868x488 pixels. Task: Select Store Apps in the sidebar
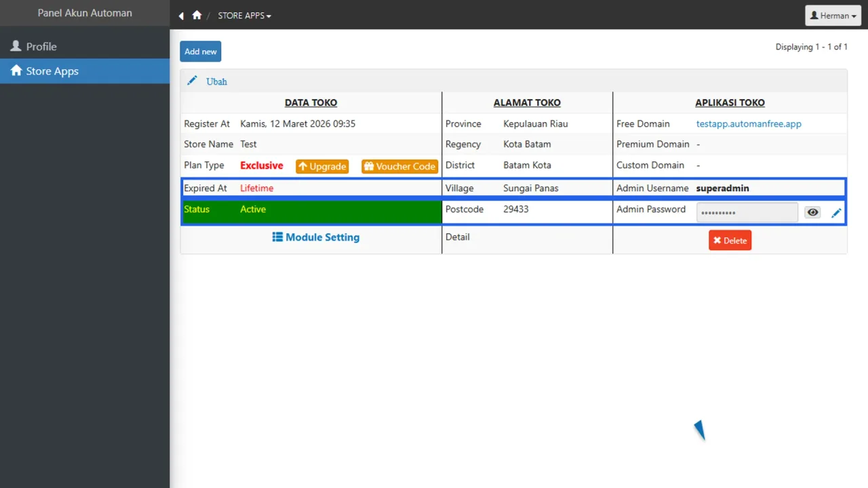85,71
